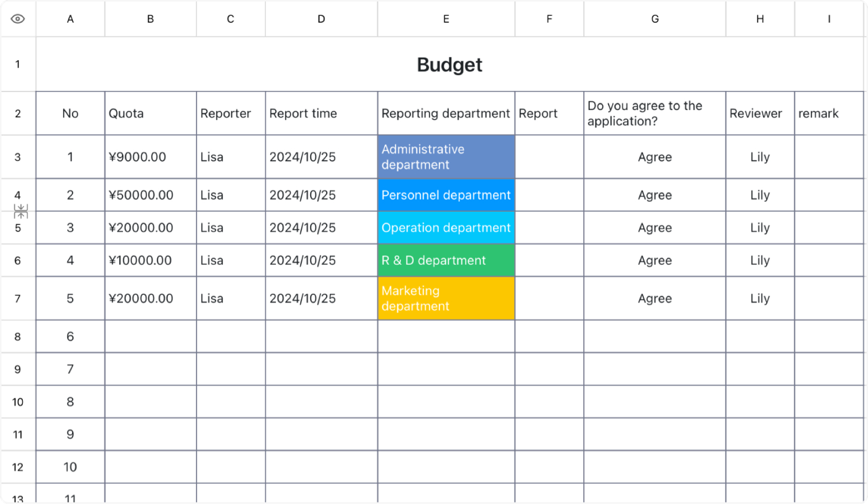The height and width of the screenshot is (504, 868).
Task: Select row 10 header
Action: [x=18, y=402]
